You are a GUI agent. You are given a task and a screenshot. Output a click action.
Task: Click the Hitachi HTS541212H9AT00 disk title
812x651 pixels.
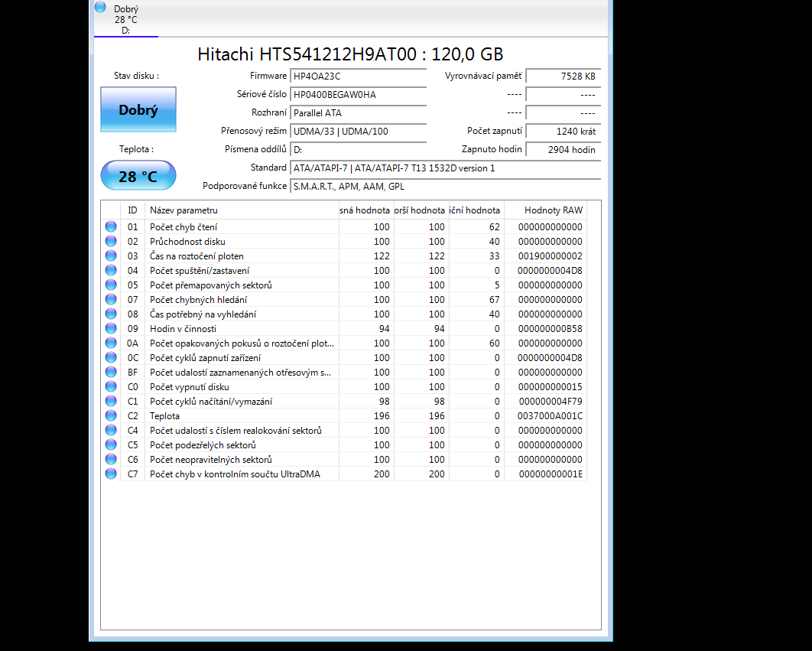point(350,54)
